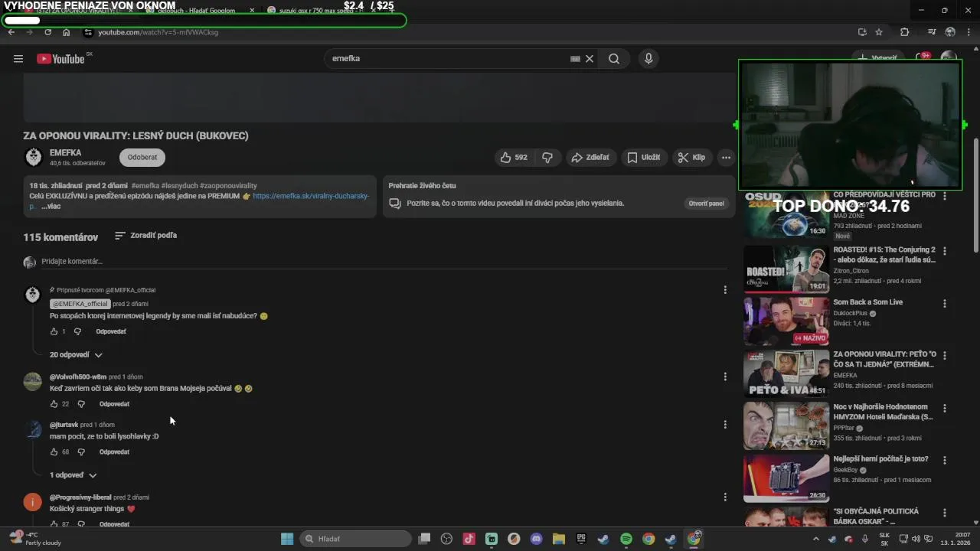The width and height of the screenshot is (980, 551).
Task: Open Epic Games launcher on taskbar
Action: coord(581,539)
